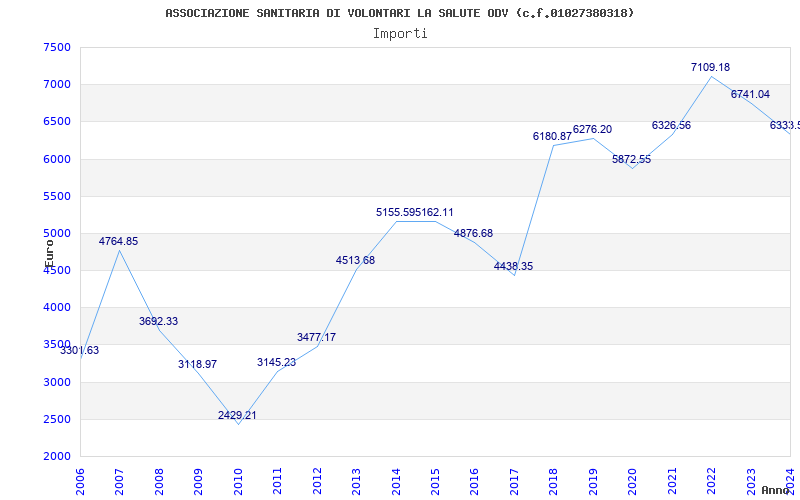The height and width of the screenshot is (500, 800).
Task: Select data label 4438.35
Action: coord(513,266)
